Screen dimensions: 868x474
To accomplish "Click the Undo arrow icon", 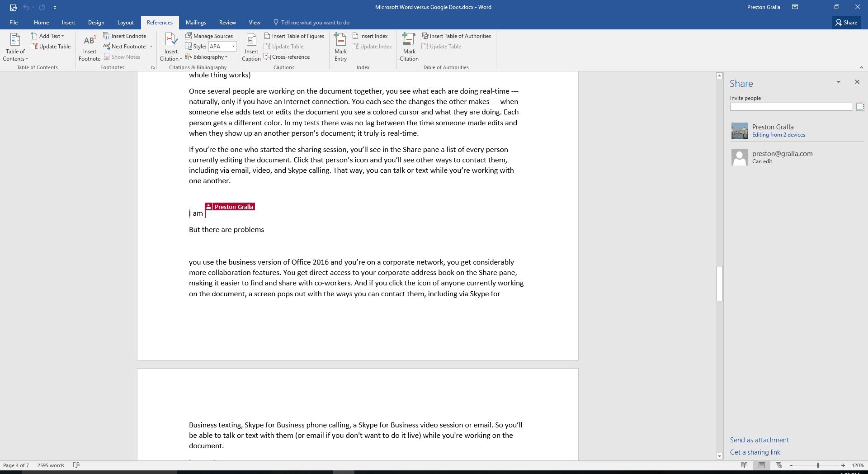I will (26, 7).
